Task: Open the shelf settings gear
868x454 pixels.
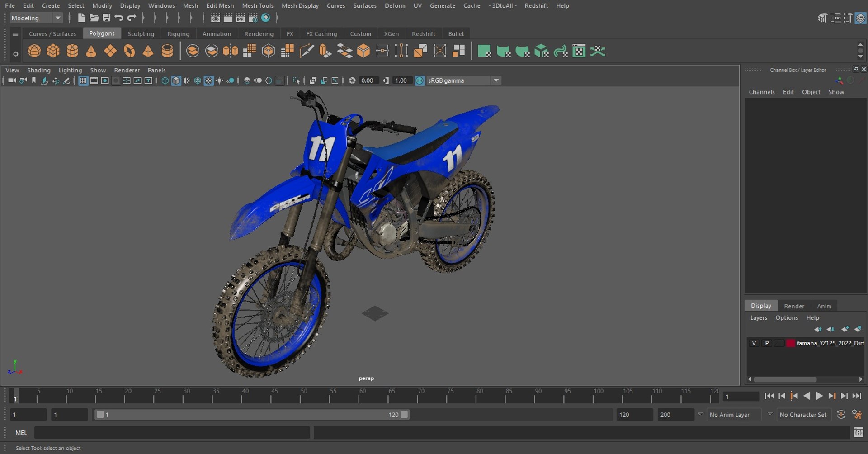Action: click(x=15, y=54)
